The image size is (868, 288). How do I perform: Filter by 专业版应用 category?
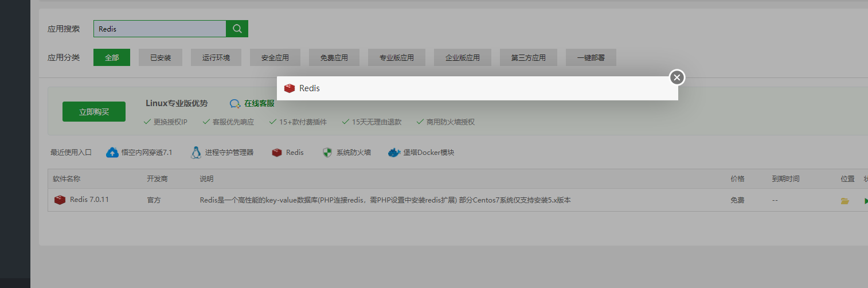(397, 57)
